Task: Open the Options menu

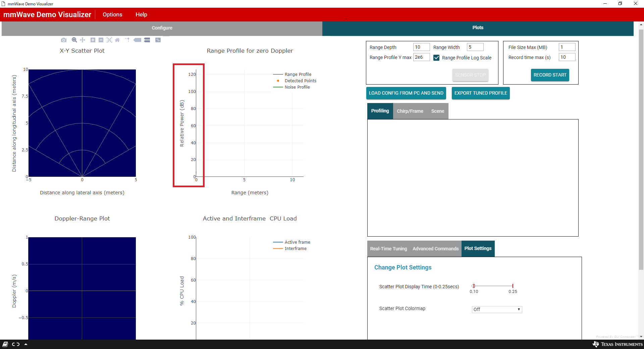Action: 112,14
